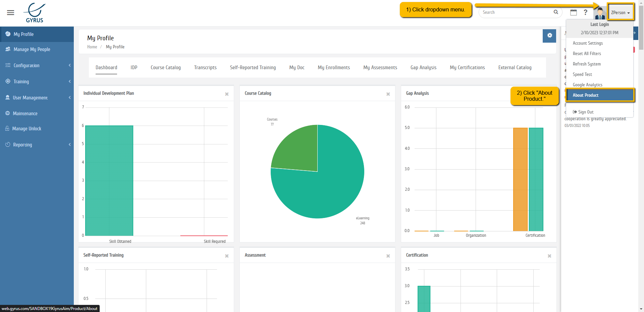Click the help question mark icon

tap(586, 12)
